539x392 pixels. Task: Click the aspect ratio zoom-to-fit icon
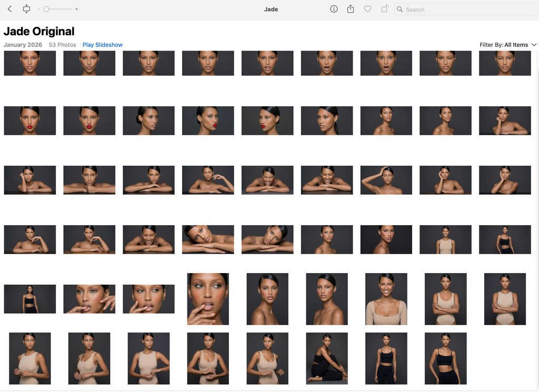coord(26,9)
